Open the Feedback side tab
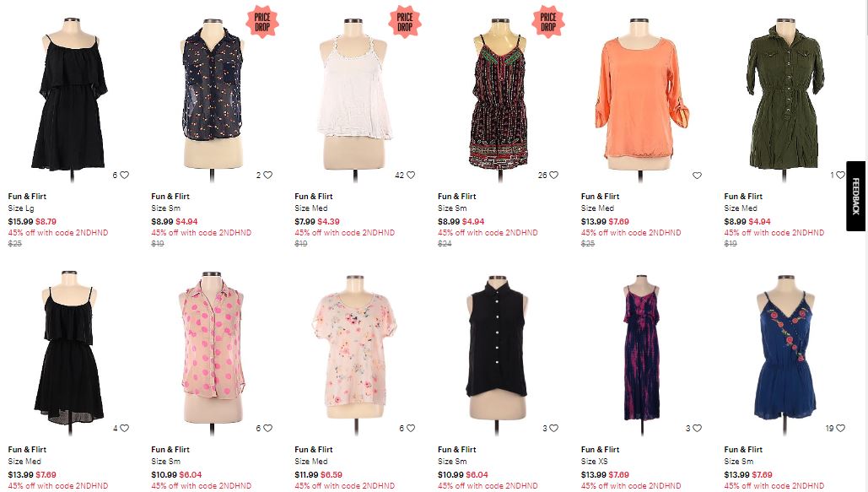 tap(855, 196)
